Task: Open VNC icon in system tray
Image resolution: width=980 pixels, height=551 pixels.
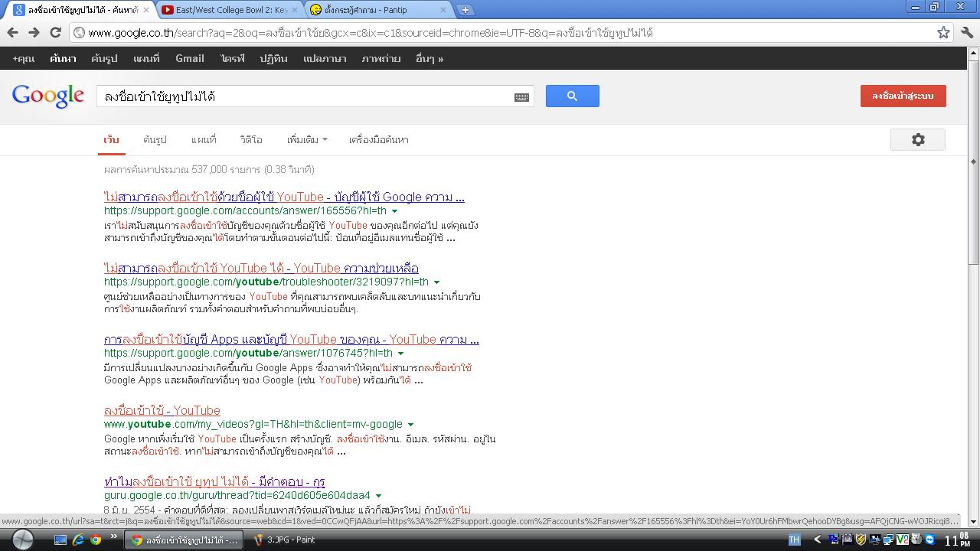Action: [x=903, y=540]
